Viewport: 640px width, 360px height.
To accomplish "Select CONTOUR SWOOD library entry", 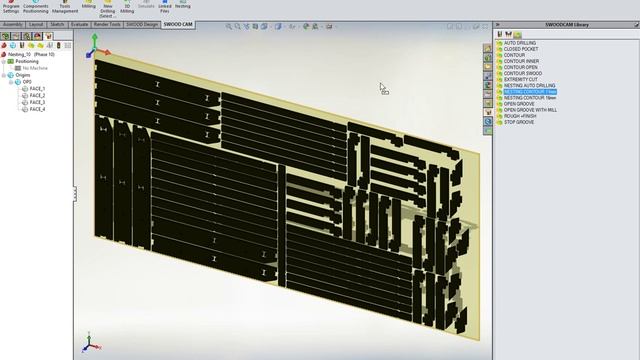I will coord(523,73).
